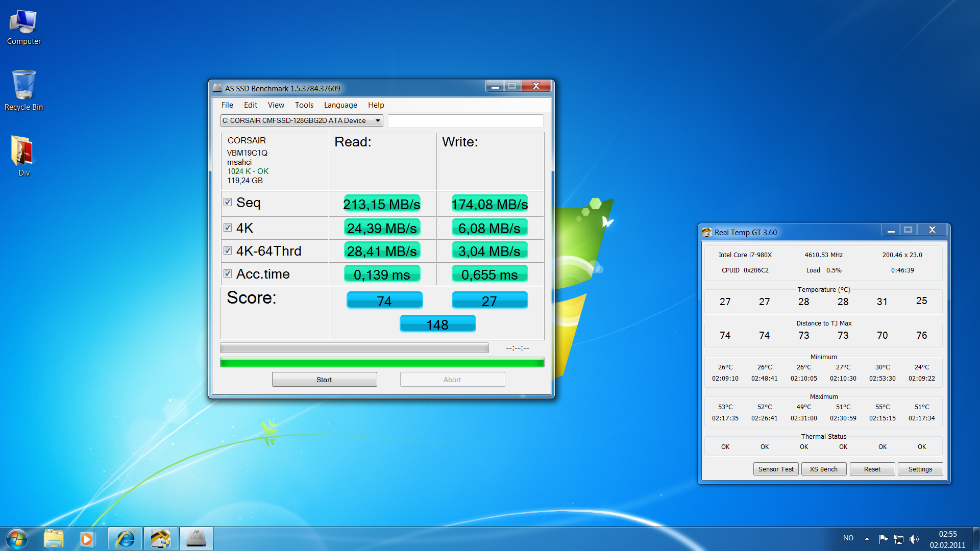Click the total score 148
Screen dimensions: 980x551
(437, 324)
